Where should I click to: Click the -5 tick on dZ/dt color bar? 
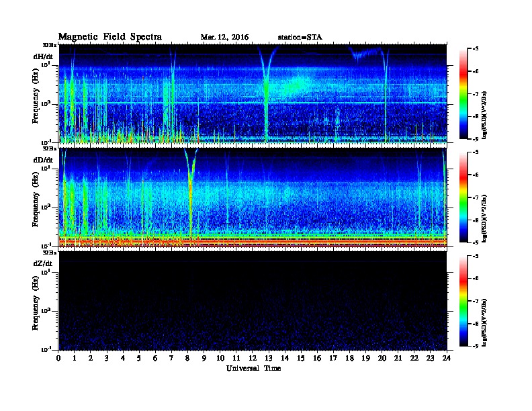click(x=475, y=256)
